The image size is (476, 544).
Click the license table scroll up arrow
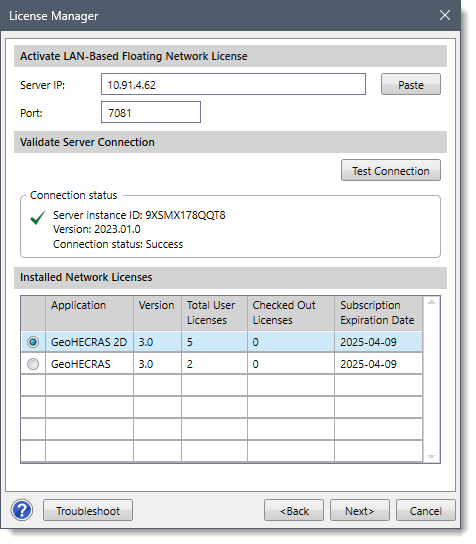click(431, 302)
